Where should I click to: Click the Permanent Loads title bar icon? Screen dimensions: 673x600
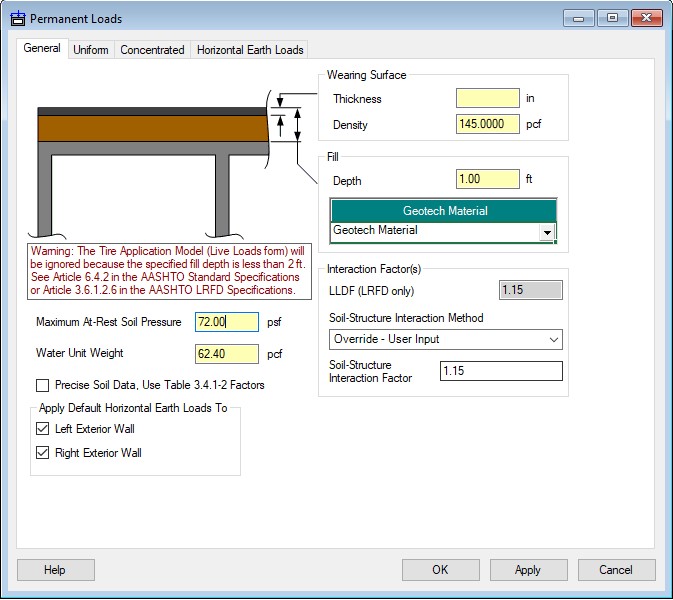[x=18, y=18]
